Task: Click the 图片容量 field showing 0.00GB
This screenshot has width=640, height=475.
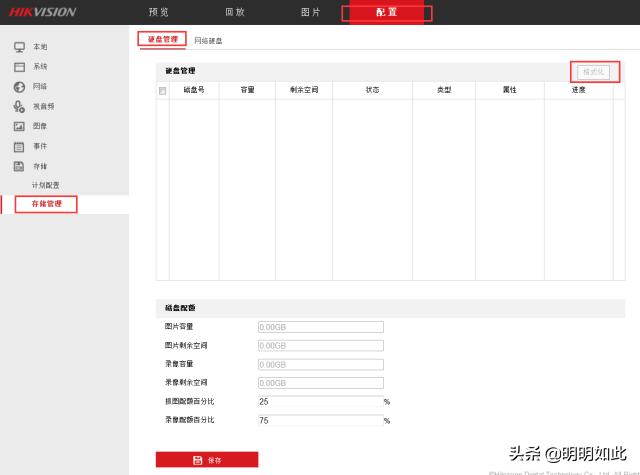Action: tap(321, 327)
